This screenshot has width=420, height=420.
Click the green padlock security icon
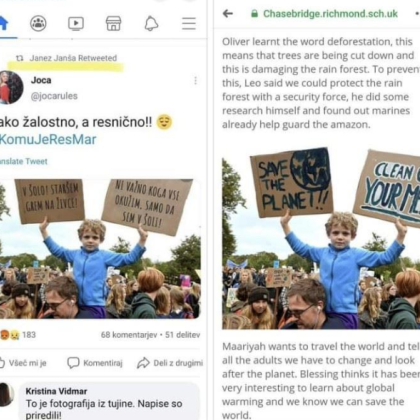[x=254, y=14]
